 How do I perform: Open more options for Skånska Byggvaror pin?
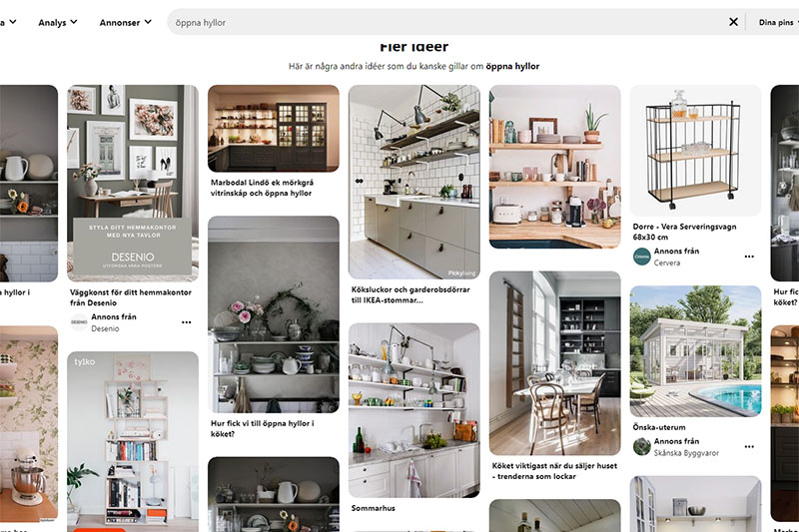749,447
